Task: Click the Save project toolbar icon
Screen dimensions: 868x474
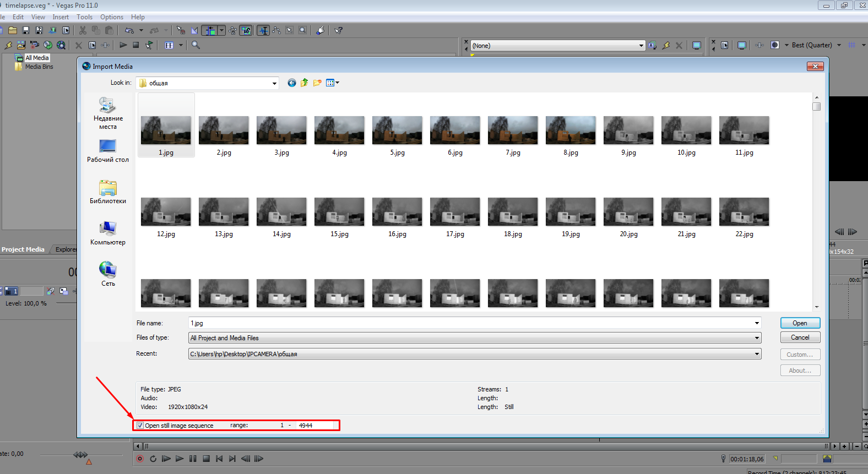Action: [x=25, y=30]
